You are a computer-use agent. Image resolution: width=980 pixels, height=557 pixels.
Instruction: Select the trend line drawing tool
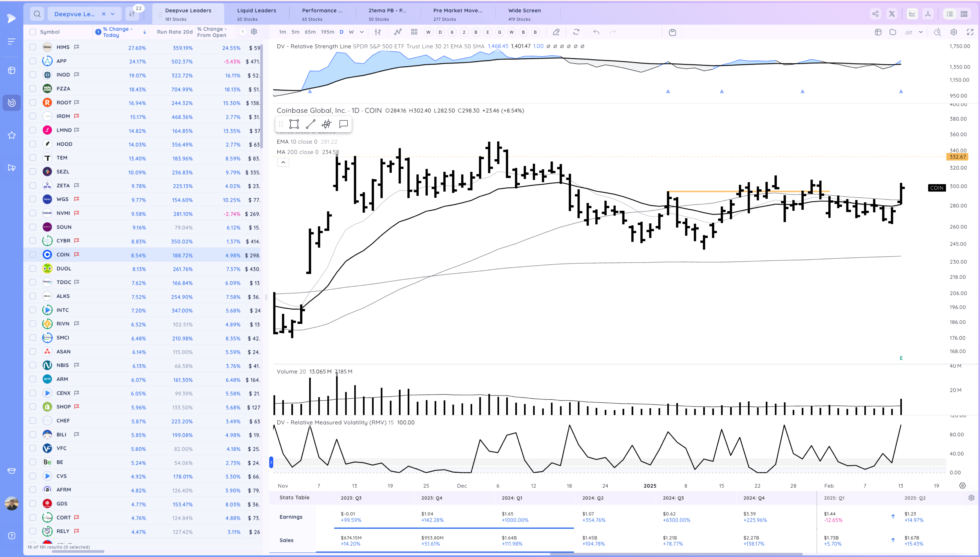310,124
